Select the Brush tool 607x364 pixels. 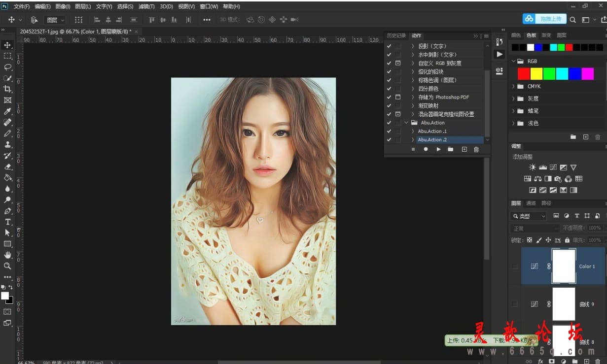point(7,133)
